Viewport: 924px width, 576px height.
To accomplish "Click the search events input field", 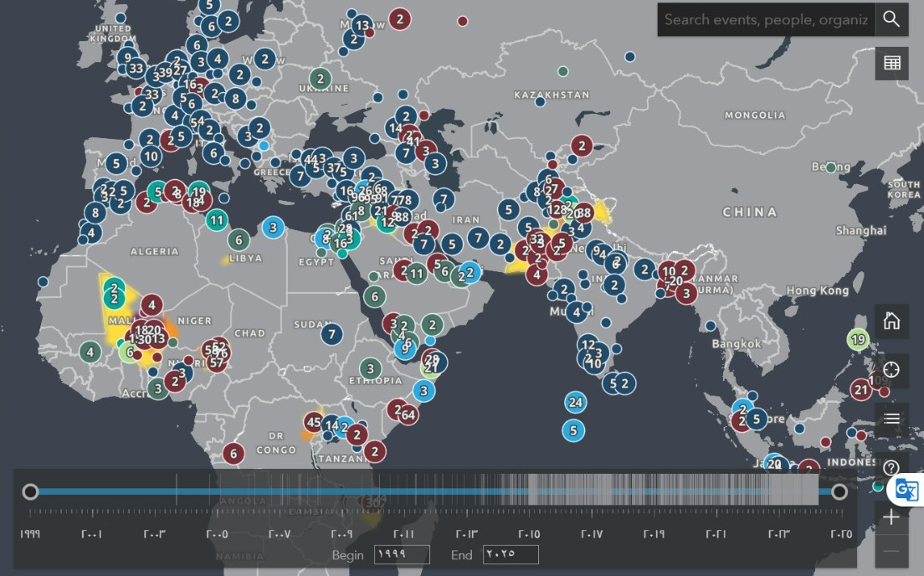I will coord(767,19).
